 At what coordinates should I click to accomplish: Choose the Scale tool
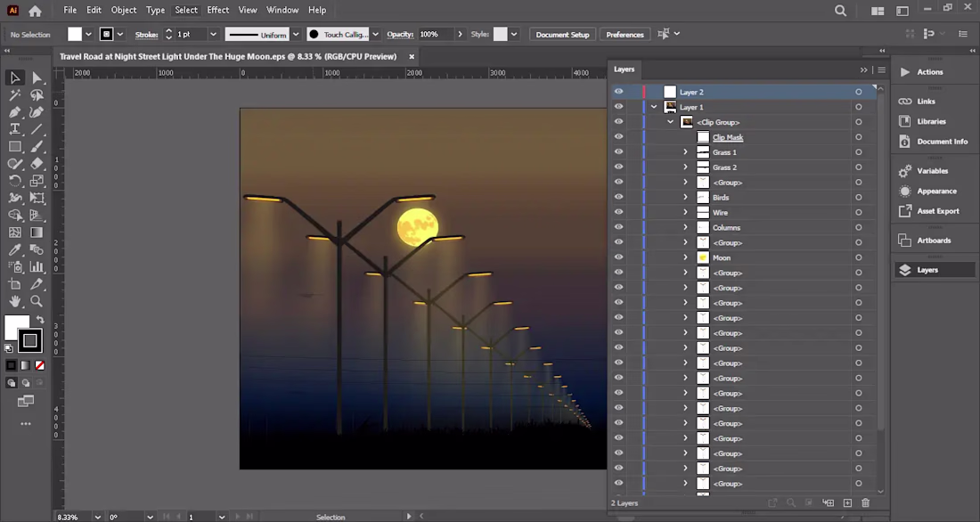coord(37,182)
